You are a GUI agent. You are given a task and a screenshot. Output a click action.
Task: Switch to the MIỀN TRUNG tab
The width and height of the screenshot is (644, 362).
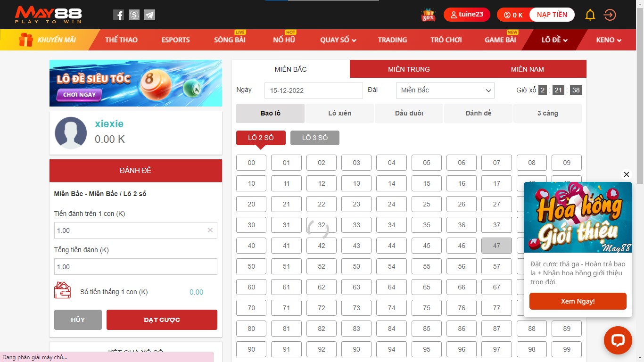point(409,69)
